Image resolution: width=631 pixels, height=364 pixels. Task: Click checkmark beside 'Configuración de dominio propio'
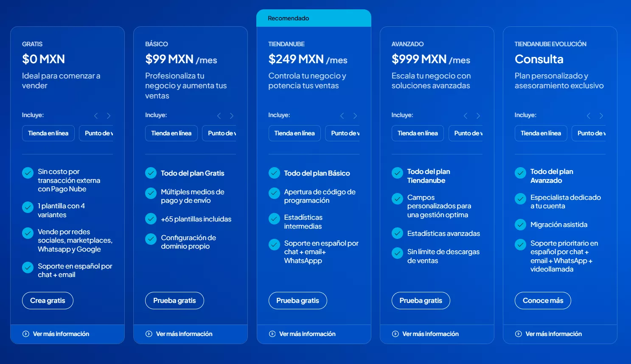tap(151, 239)
